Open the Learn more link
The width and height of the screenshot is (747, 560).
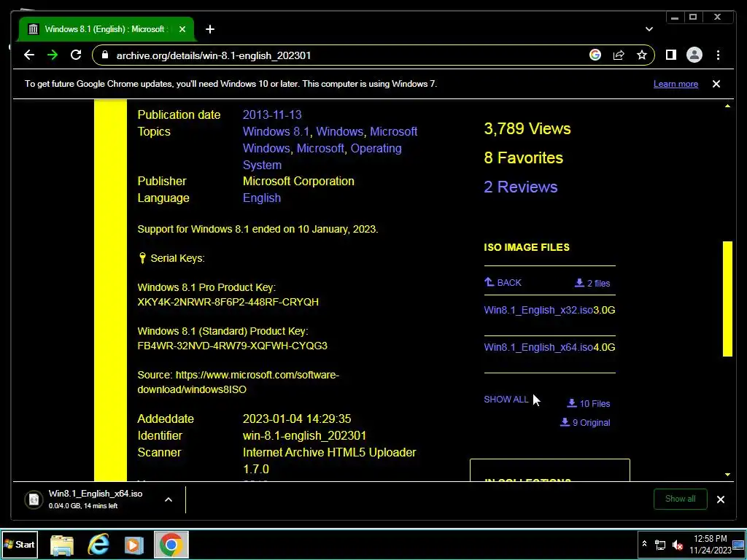pyautogui.click(x=676, y=84)
